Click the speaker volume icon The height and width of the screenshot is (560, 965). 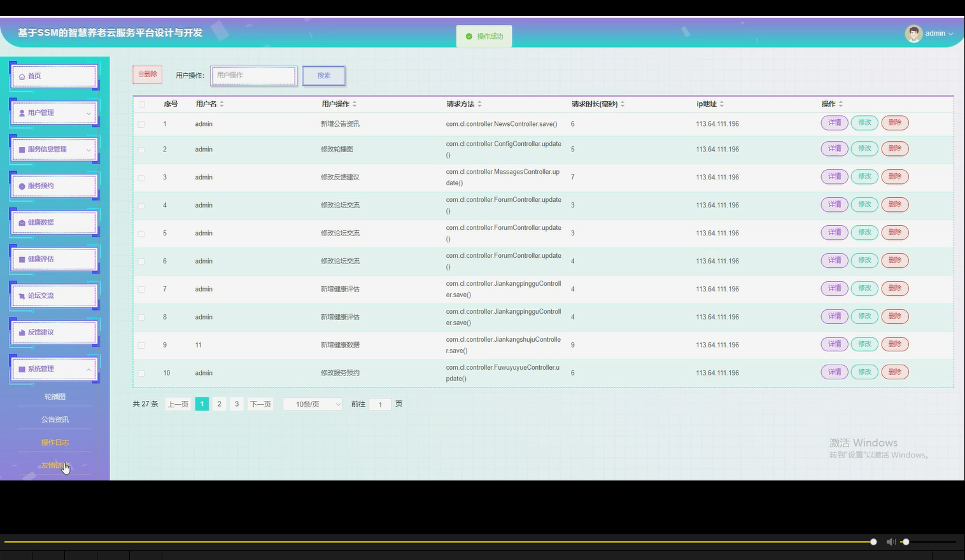pos(891,542)
